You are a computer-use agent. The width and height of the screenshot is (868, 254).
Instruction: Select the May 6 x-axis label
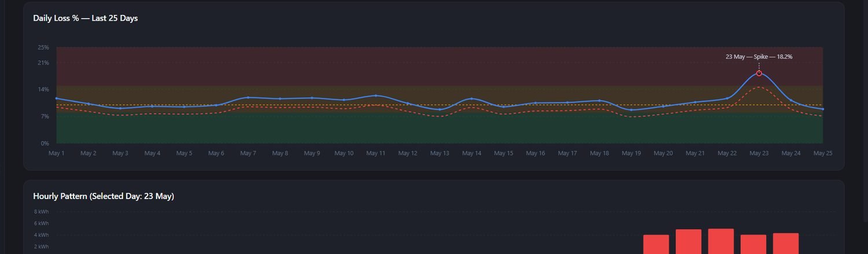click(x=216, y=153)
